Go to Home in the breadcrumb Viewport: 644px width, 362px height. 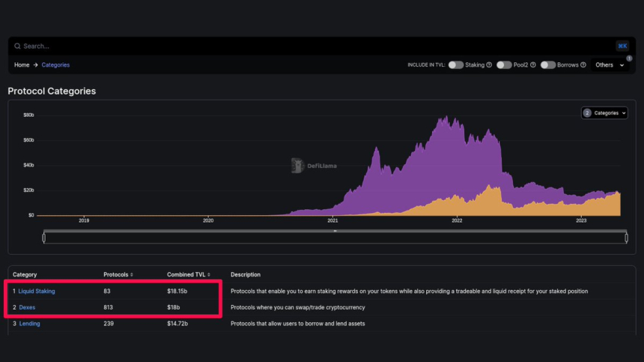point(22,65)
